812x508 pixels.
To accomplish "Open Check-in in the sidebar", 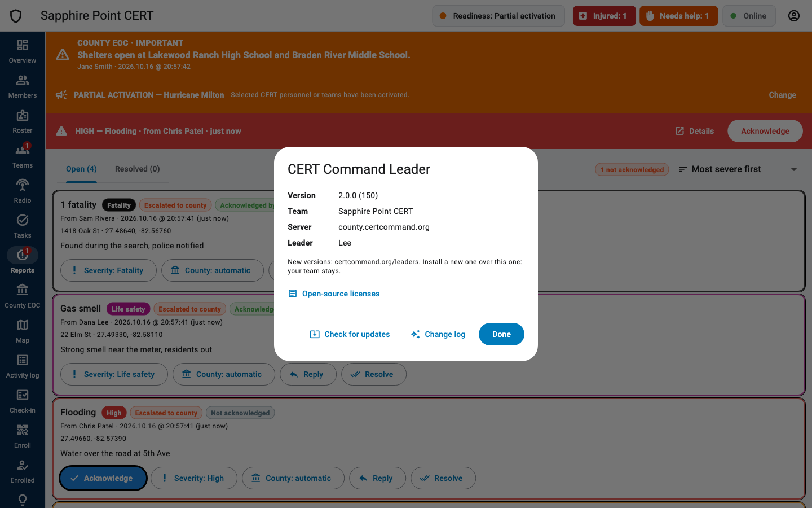I will coord(23,401).
